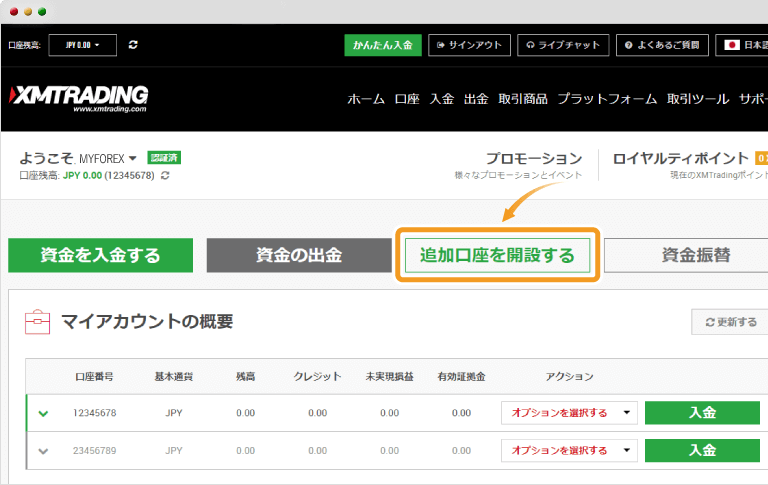768x485 pixels.
Task: Open the ライブチャット live chat
Action: click(563, 45)
